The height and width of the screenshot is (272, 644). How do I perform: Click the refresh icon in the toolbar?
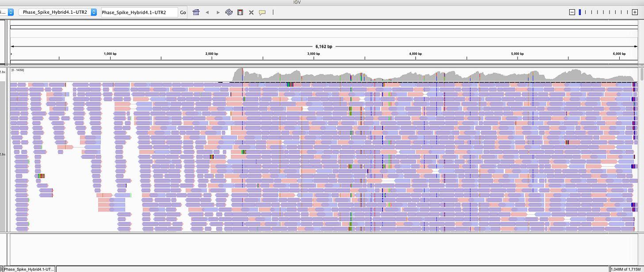coord(229,12)
